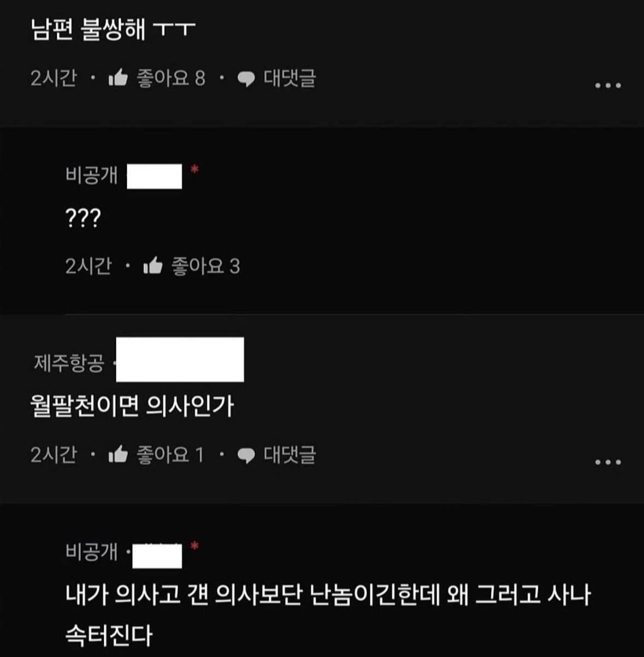Click '좋아요 8' like count

click(x=171, y=78)
